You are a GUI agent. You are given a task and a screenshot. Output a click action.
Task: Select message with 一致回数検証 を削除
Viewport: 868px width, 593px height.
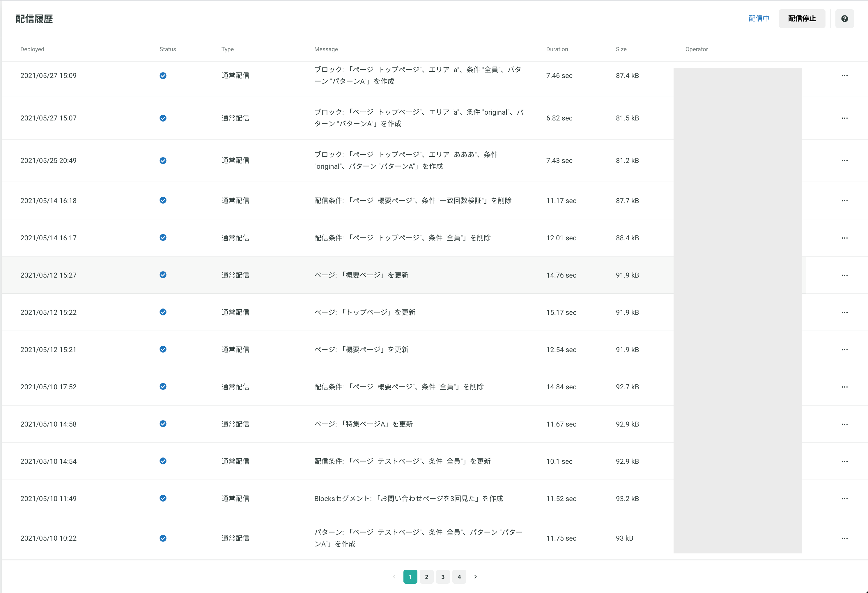click(413, 200)
